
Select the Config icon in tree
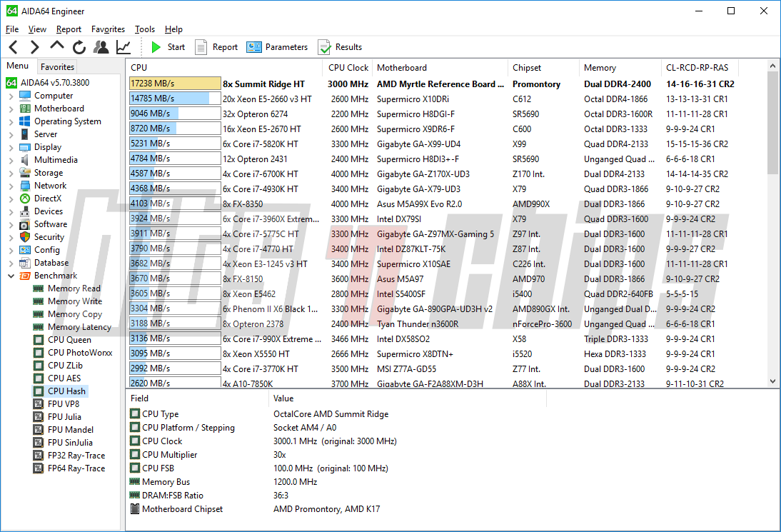[x=25, y=250]
